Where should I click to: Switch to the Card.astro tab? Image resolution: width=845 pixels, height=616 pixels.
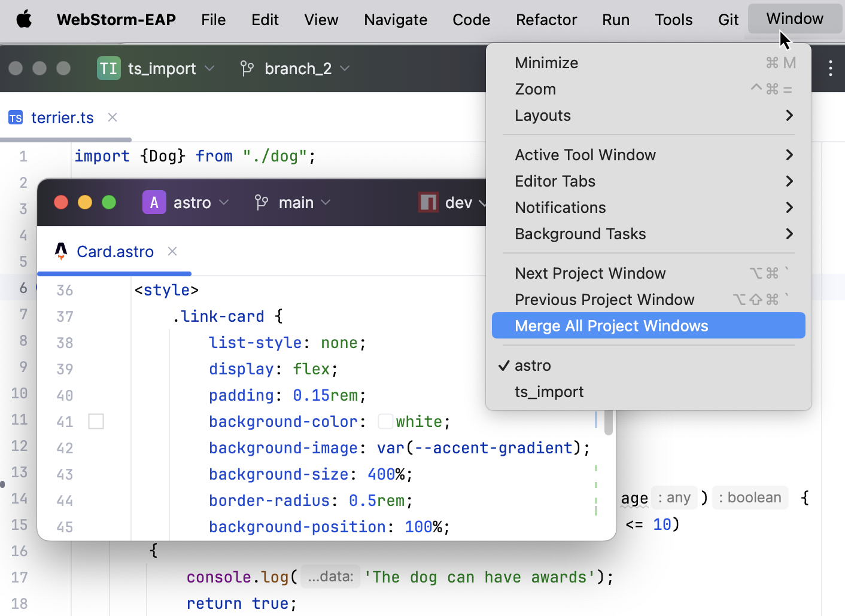click(115, 251)
